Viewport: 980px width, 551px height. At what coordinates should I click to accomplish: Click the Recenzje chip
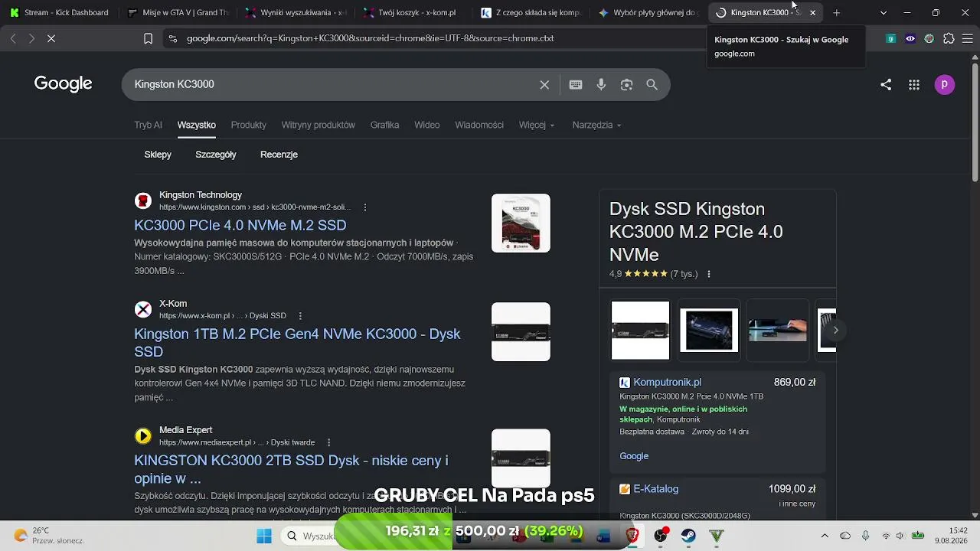click(x=279, y=155)
